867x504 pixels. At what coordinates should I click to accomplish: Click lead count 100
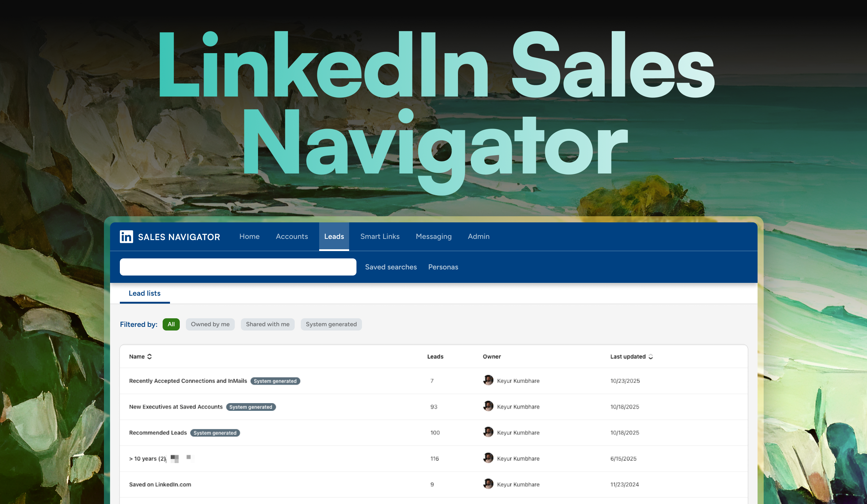(x=435, y=433)
